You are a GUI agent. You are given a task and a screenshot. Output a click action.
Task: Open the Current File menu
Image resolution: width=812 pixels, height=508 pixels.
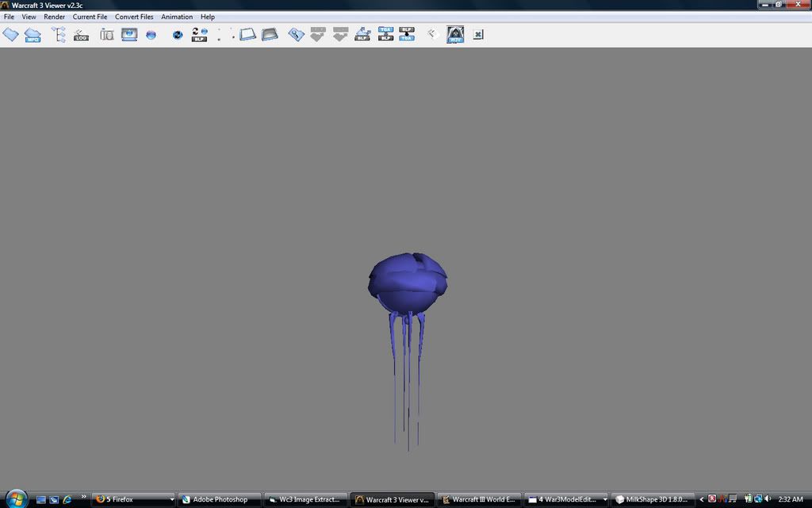[90, 17]
